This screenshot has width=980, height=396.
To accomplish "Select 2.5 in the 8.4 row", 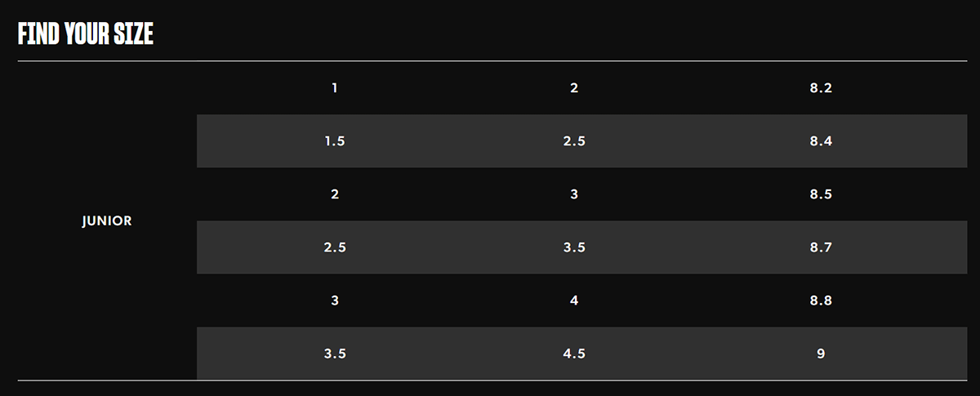I will (574, 141).
